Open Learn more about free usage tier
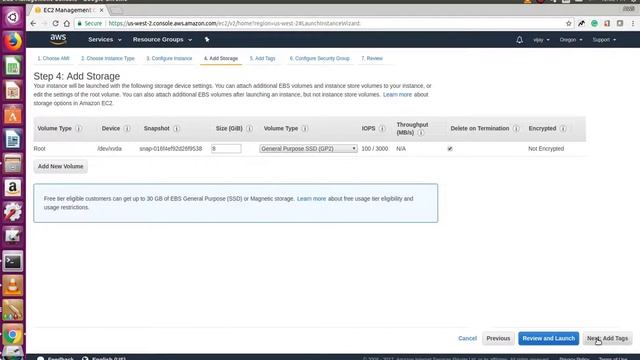The height and width of the screenshot is (360, 640). [311, 199]
